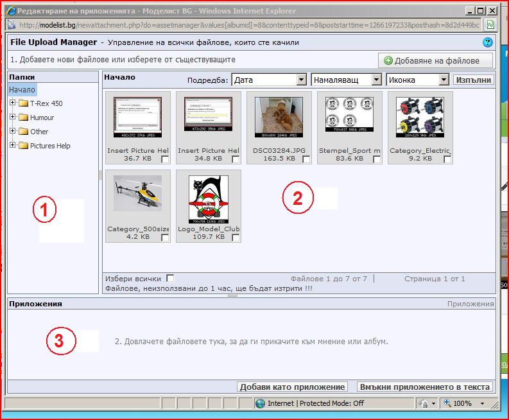
Task: Click the blue help question mark icon
Action: 488,42
